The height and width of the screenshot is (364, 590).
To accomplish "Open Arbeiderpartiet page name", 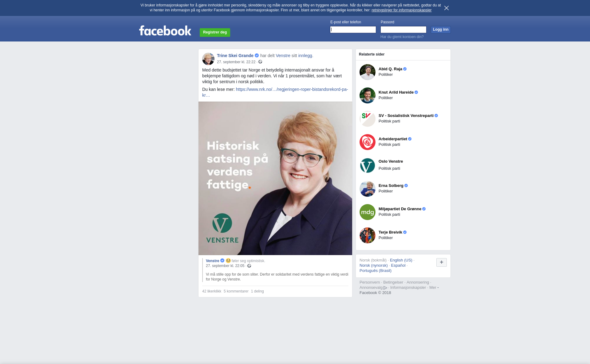I will coord(393,139).
